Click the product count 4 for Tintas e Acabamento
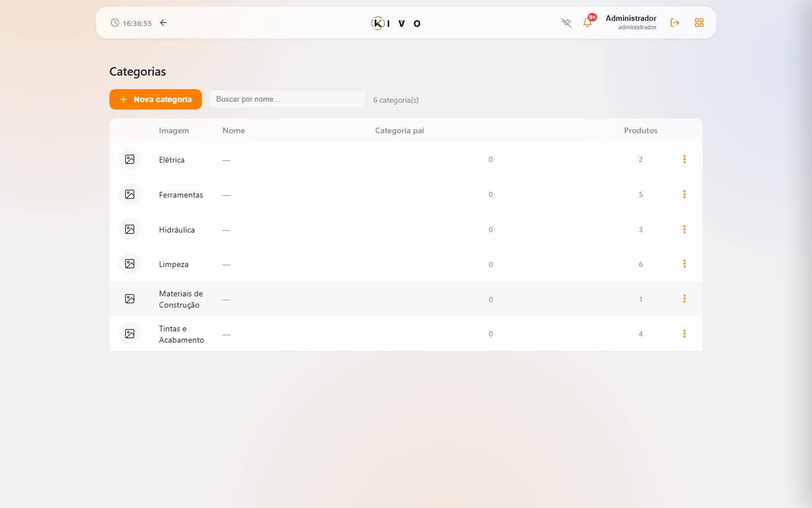This screenshot has width=812, height=508. click(641, 334)
